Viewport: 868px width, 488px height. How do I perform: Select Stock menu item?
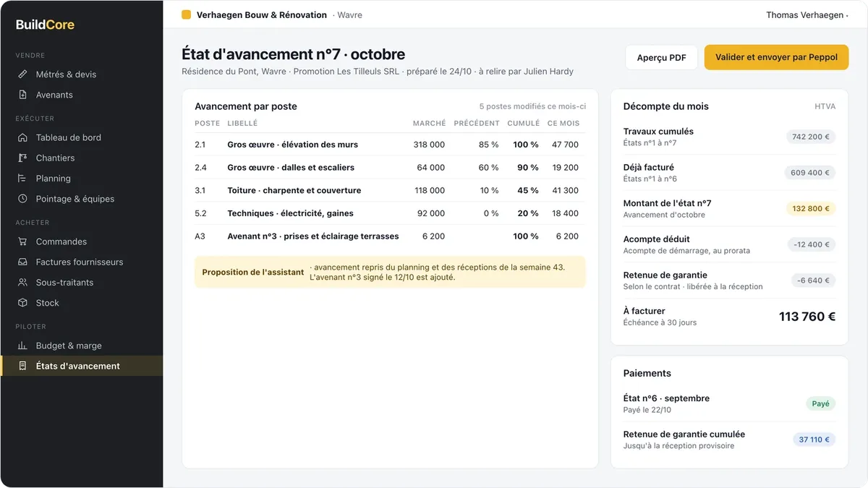[81, 302]
